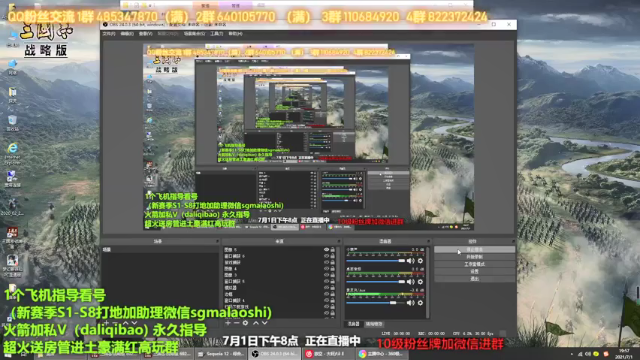
Task: Toggle visibility of source 图像 4
Action: click(x=326, y=269)
